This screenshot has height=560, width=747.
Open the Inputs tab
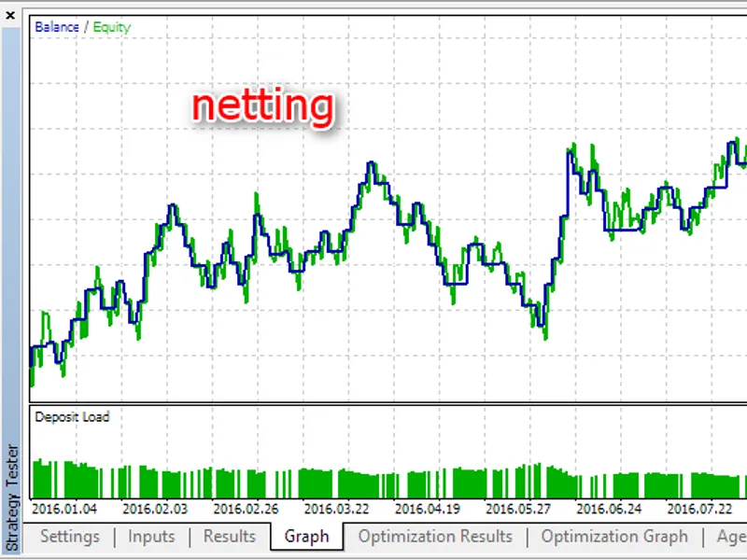click(151, 536)
